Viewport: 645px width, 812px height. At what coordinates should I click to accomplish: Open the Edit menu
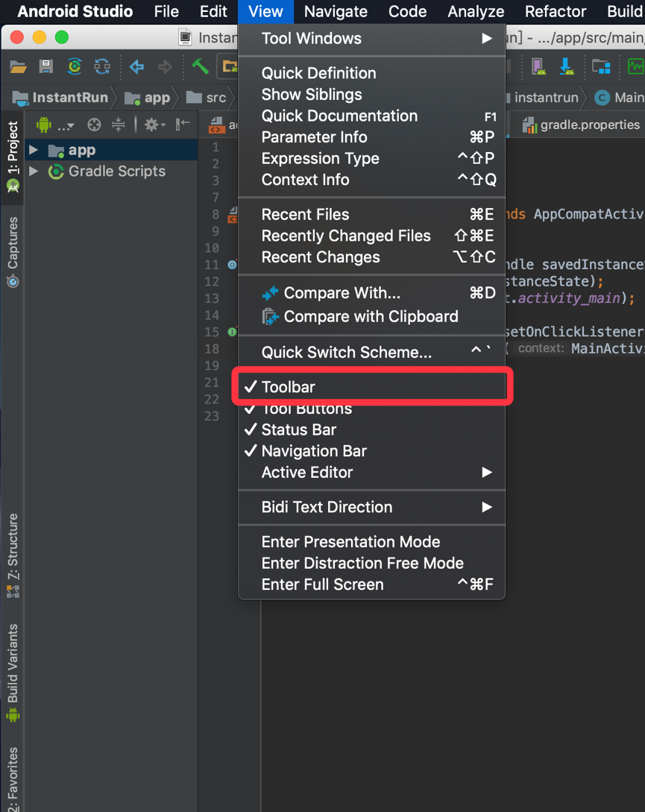tap(213, 11)
